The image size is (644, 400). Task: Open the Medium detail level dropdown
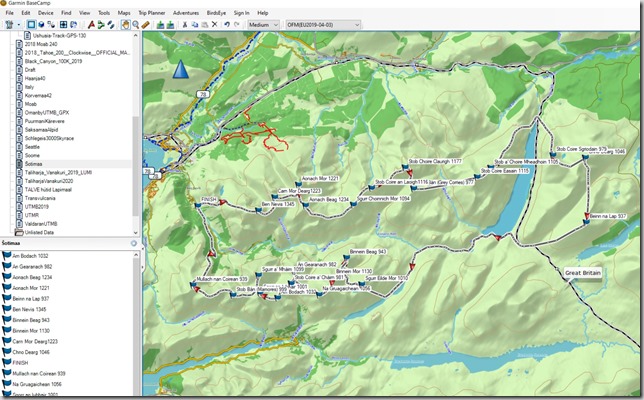[263, 25]
